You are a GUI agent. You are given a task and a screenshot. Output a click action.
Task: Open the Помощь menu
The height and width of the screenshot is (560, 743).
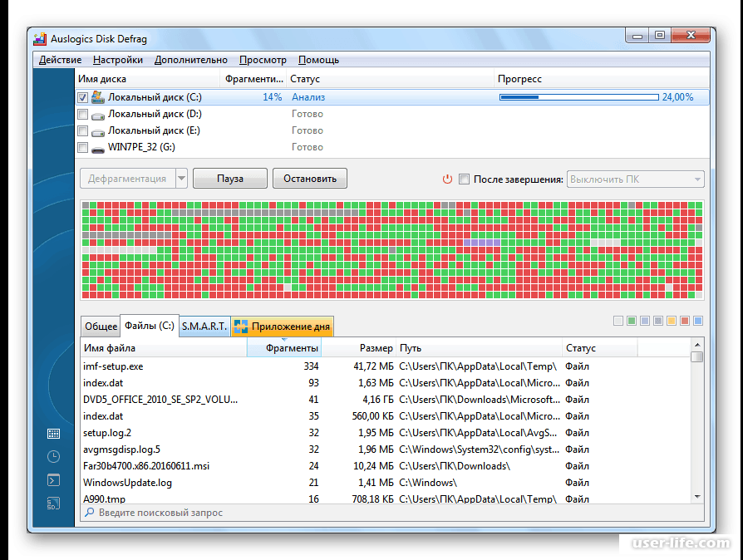(x=318, y=60)
